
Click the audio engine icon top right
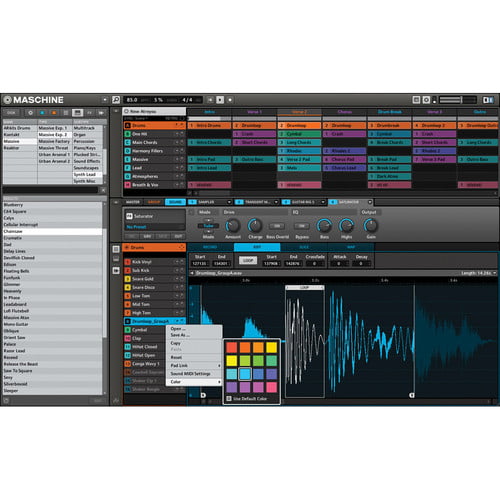(x=426, y=99)
